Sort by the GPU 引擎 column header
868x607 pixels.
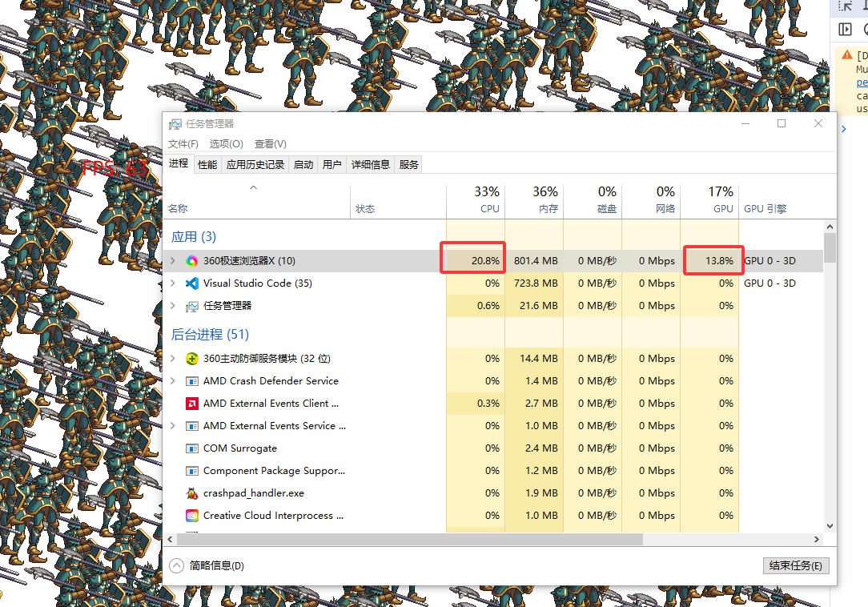pos(781,200)
